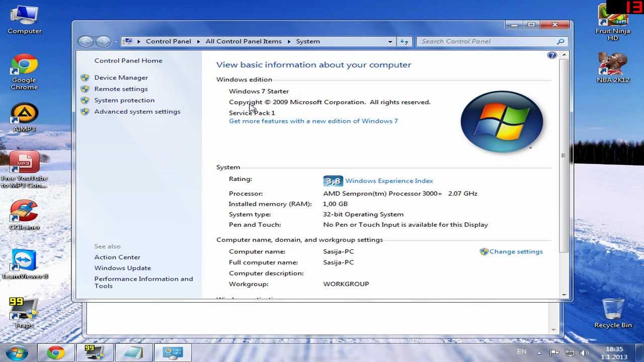Image resolution: width=644 pixels, height=362 pixels.
Task: Open System protection
Action: (124, 101)
